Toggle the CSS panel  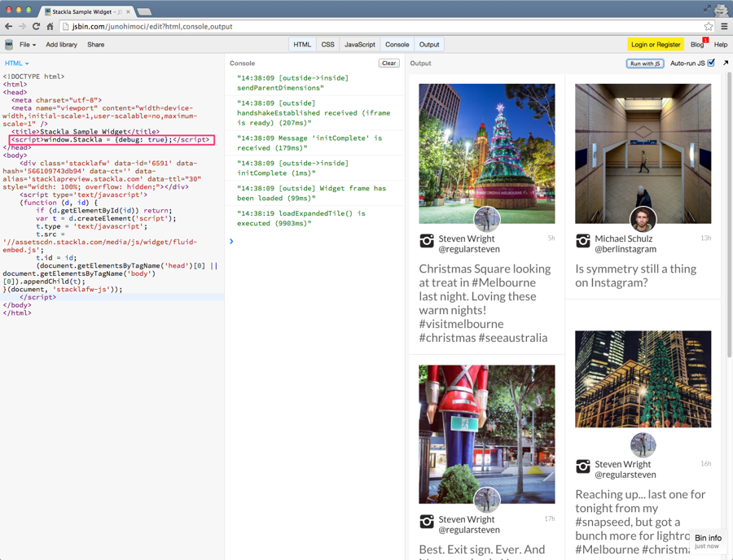point(327,45)
